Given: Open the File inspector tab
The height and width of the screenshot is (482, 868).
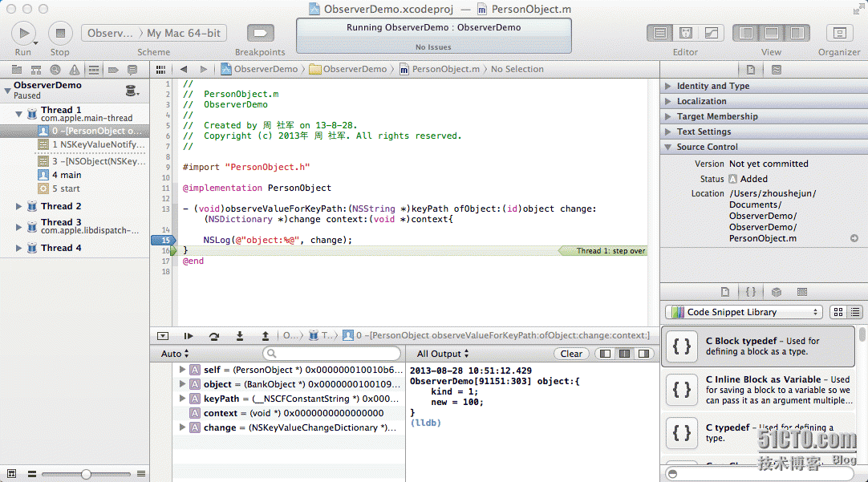Looking at the screenshot, I should [751, 70].
